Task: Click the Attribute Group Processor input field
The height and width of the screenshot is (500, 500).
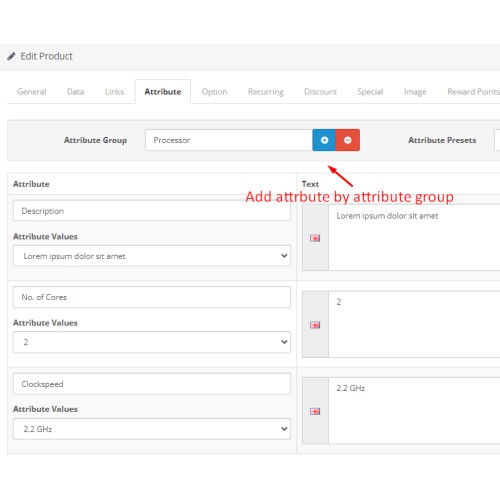Action: 229,140
